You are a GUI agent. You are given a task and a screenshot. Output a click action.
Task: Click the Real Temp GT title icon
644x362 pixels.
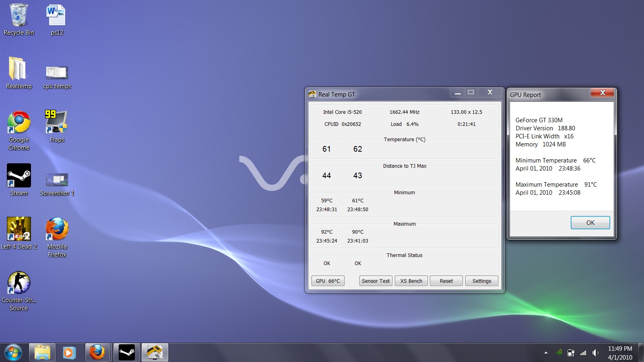pos(312,94)
